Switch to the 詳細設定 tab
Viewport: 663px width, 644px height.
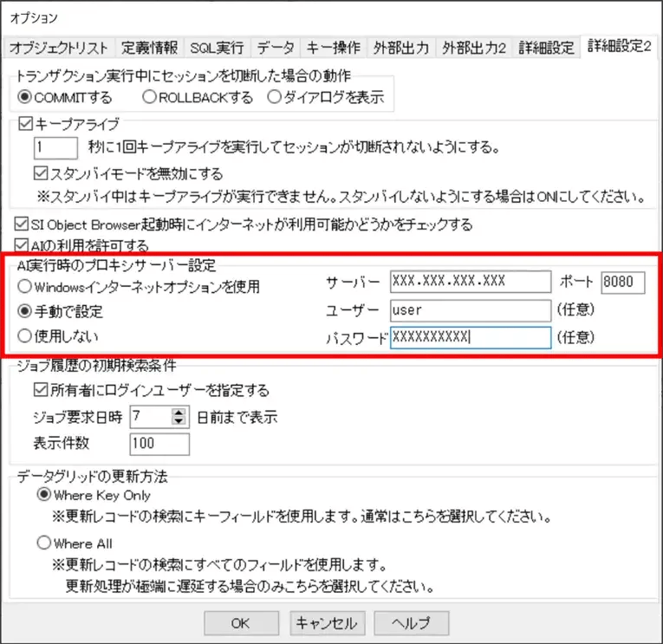pos(547,48)
